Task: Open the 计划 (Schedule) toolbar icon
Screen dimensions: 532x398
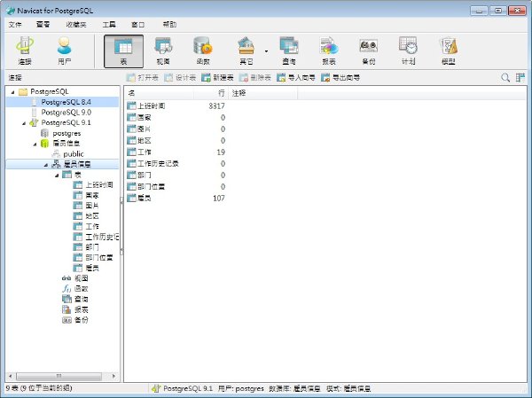Action: point(408,51)
